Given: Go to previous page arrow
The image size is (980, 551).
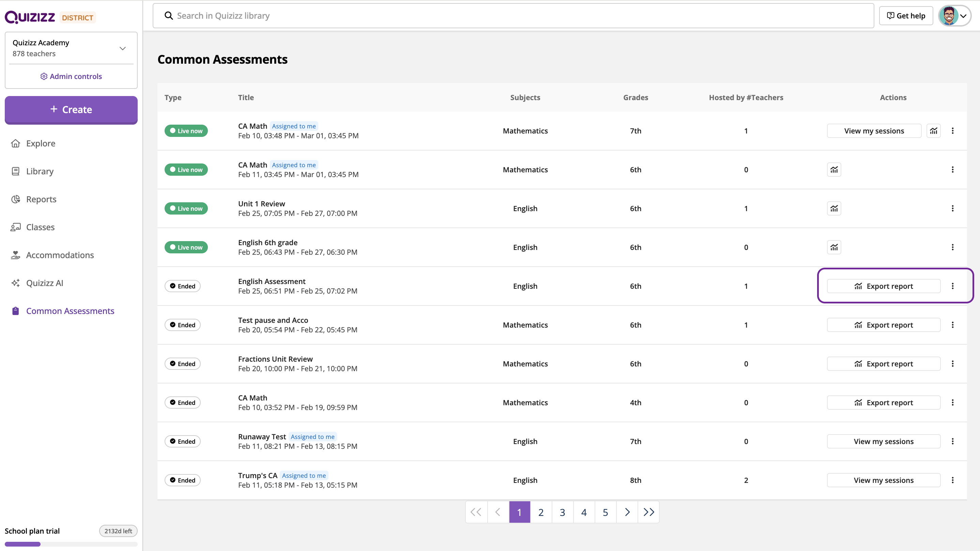Looking at the screenshot, I should 498,512.
